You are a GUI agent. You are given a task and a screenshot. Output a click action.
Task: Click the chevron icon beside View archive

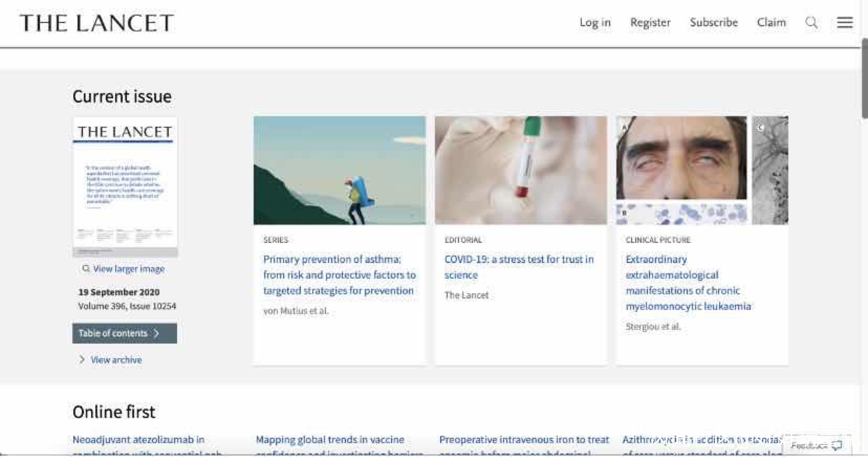point(82,360)
